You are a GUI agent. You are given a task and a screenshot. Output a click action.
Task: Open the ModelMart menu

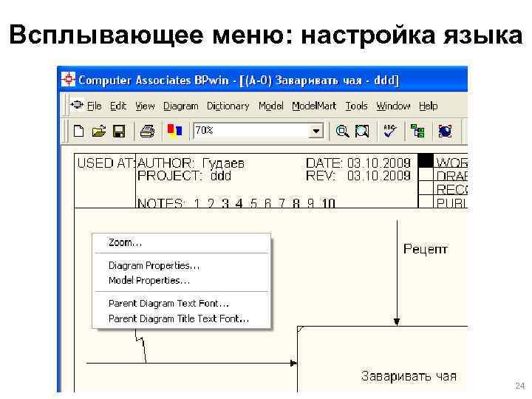314,106
